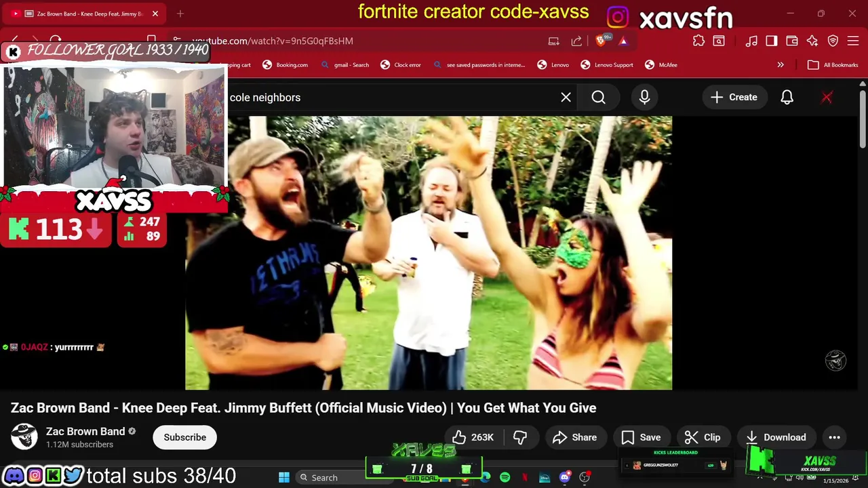
Task: Subscribe to Zac Brown Band
Action: 184,437
